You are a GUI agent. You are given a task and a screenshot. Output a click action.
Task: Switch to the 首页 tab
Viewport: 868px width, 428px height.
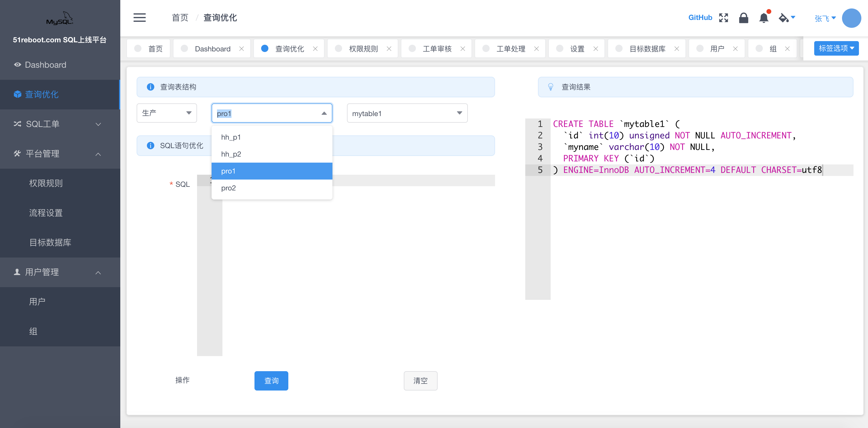(x=149, y=49)
